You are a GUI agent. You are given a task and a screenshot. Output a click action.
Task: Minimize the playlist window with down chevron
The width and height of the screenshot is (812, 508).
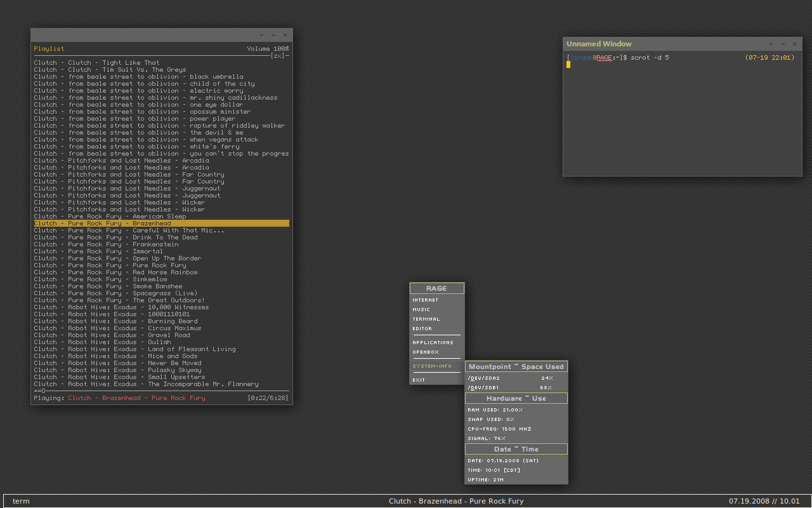(x=261, y=36)
